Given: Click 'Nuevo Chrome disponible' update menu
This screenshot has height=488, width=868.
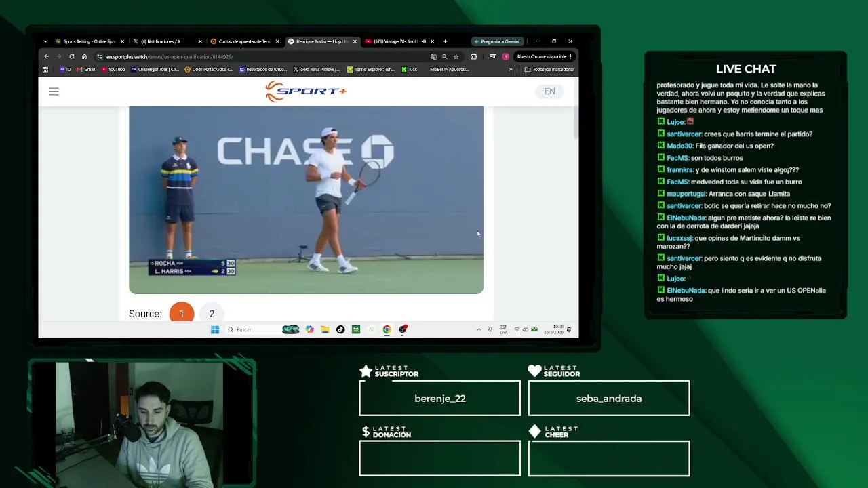Looking at the screenshot, I should click(x=545, y=56).
